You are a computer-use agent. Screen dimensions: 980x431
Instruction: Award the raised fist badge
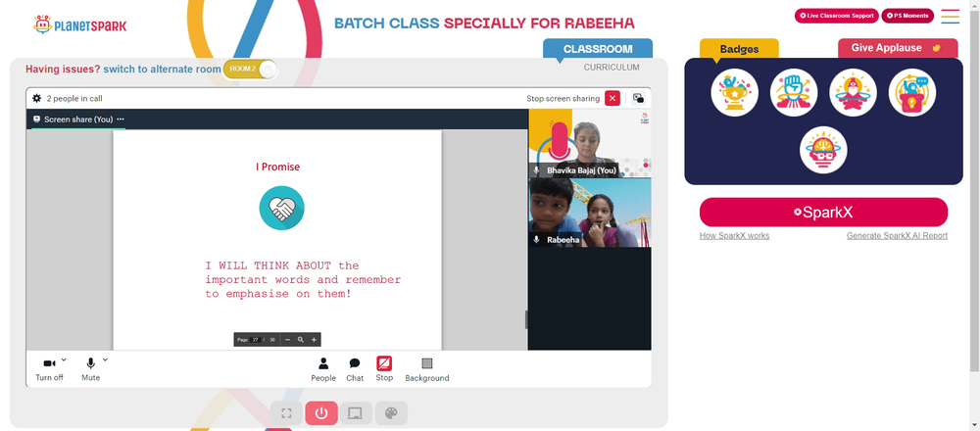point(794,92)
